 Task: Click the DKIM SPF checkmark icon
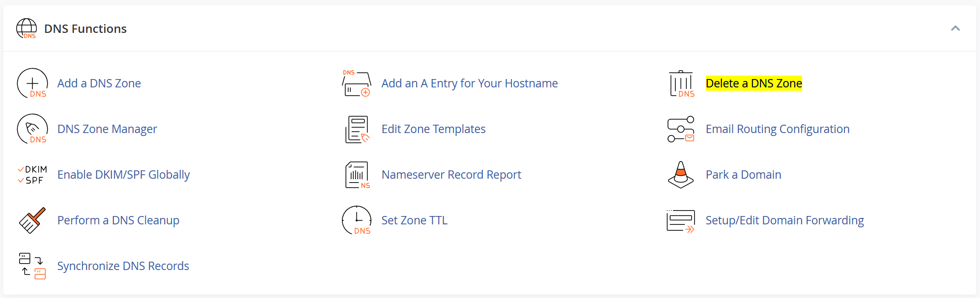coord(32,175)
